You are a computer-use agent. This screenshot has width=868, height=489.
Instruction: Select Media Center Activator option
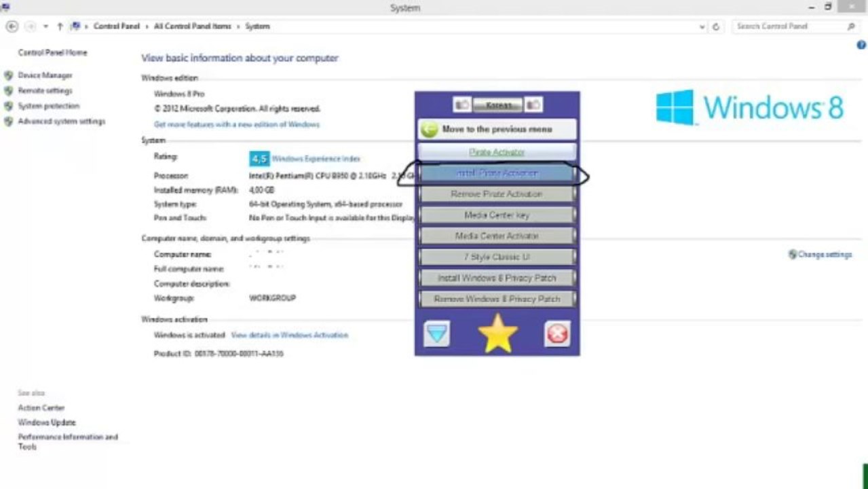[x=497, y=236]
